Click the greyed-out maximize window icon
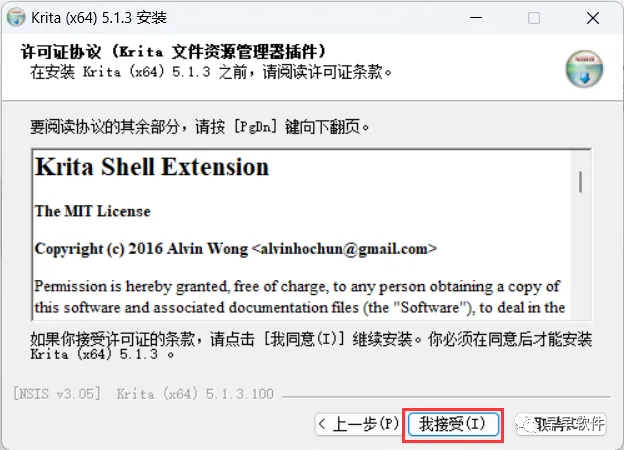Viewport: 624px width, 450px height. [x=534, y=18]
